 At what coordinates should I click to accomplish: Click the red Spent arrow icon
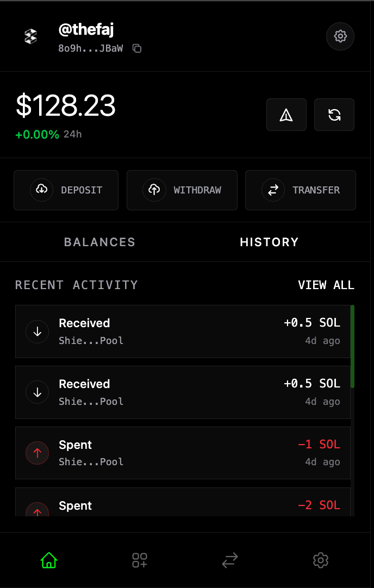tap(37, 453)
